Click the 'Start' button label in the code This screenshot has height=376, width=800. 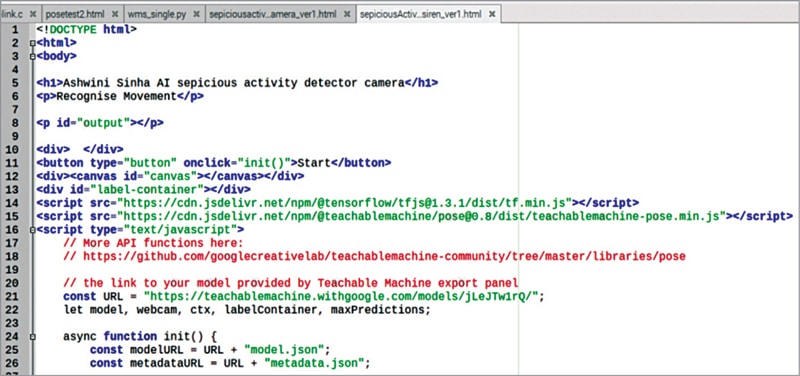click(x=314, y=163)
